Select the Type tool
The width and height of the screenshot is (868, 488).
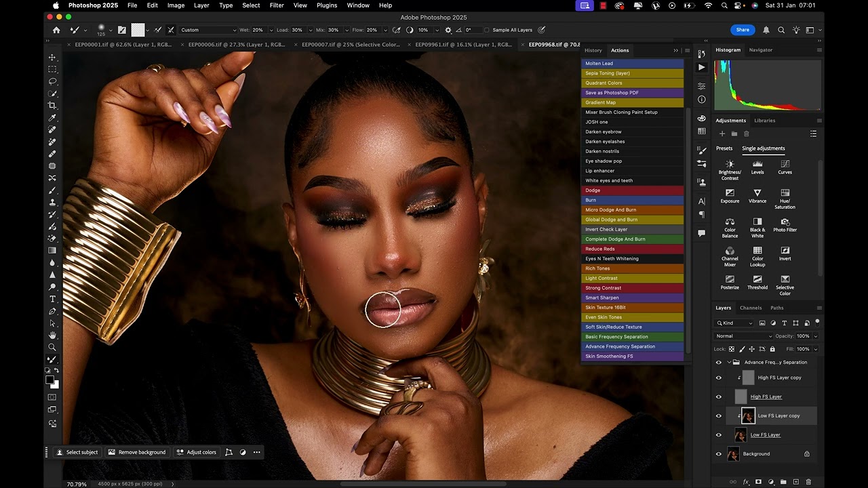click(x=52, y=299)
